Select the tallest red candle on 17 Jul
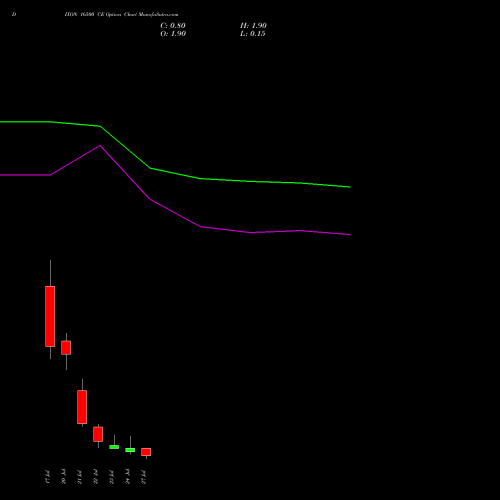 [50, 316]
